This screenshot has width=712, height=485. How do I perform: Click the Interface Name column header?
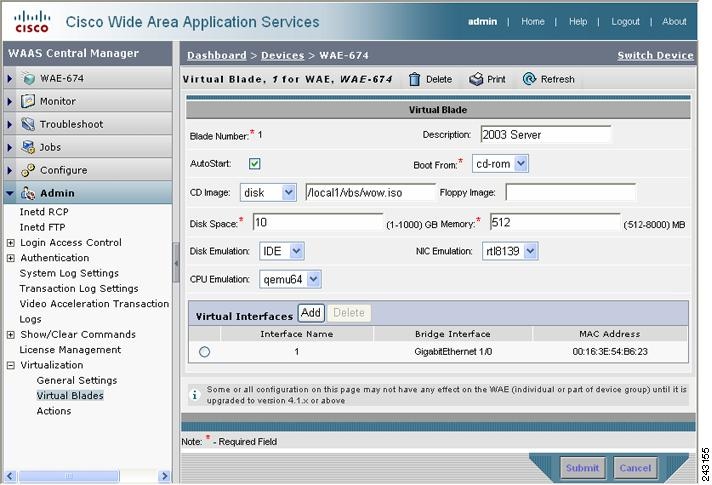click(x=297, y=334)
